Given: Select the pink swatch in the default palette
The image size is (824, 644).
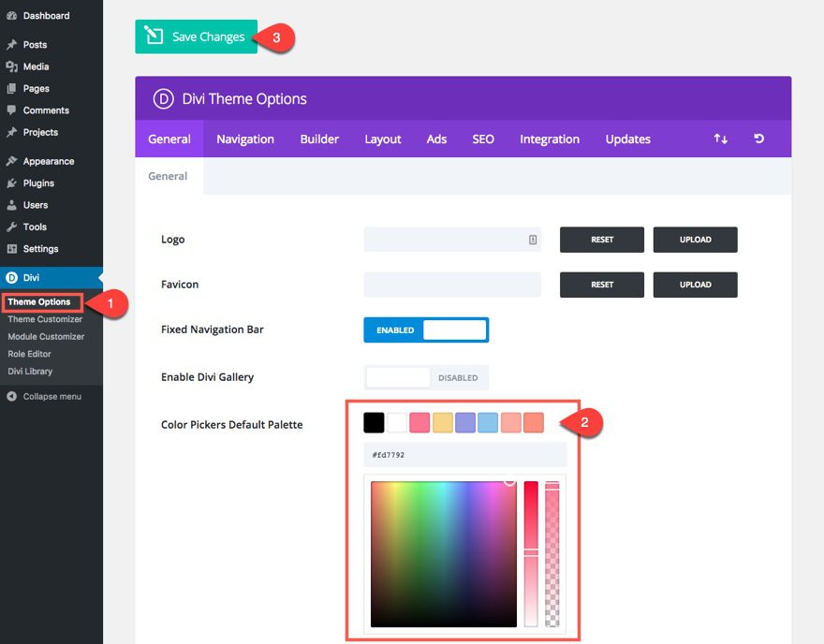Looking at the screenshot, I should coord(419,422).
